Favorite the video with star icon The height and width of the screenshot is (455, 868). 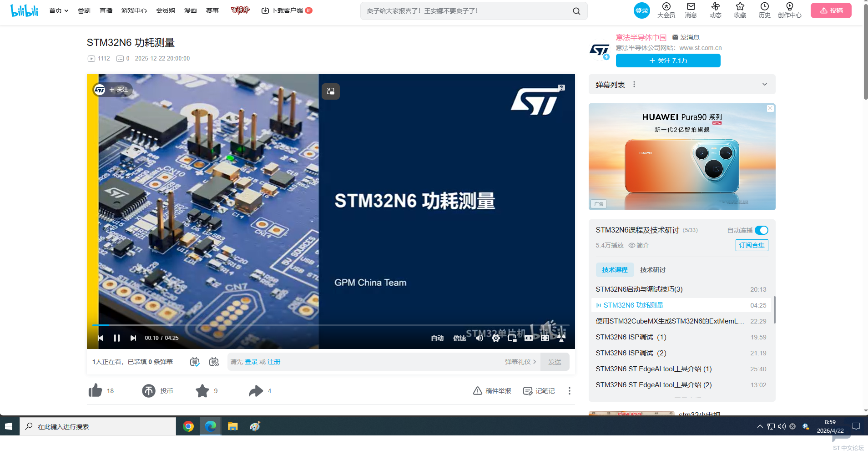click(x=202, y=391)
